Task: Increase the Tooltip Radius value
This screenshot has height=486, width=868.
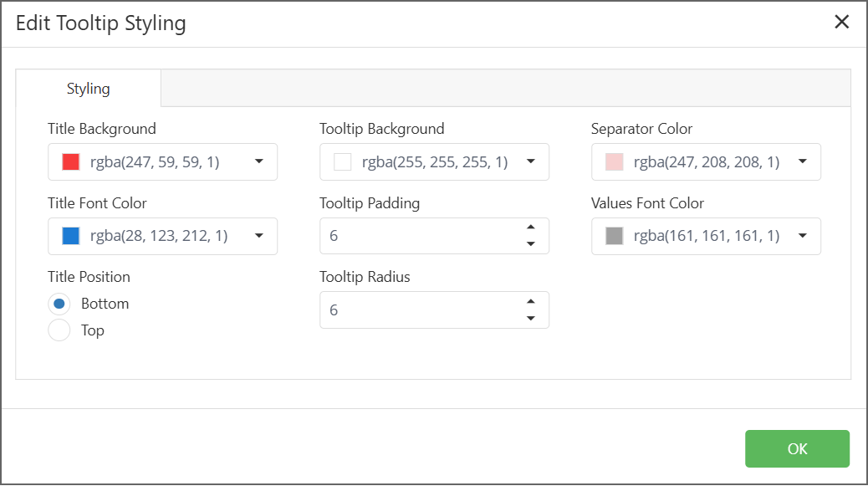Action: [530, 301]
